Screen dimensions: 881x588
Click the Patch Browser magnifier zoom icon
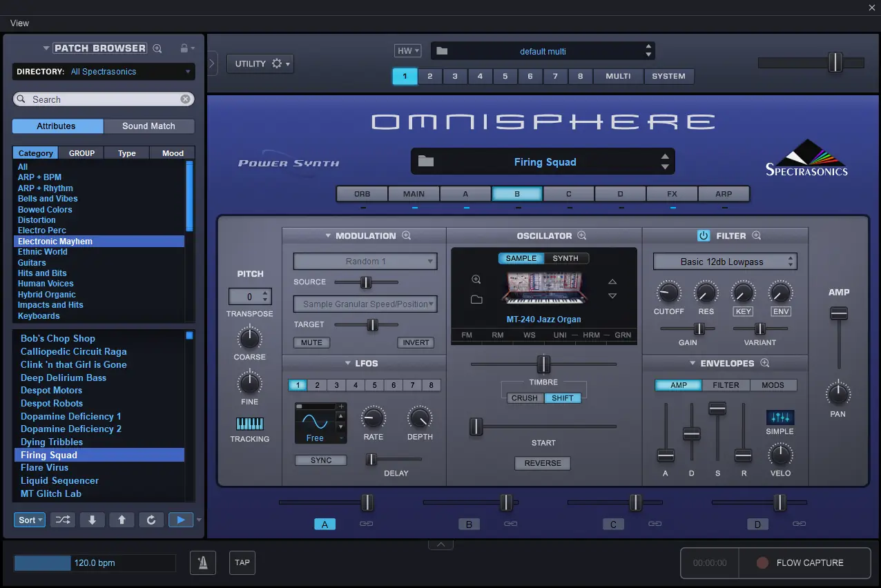pos(157,48)
